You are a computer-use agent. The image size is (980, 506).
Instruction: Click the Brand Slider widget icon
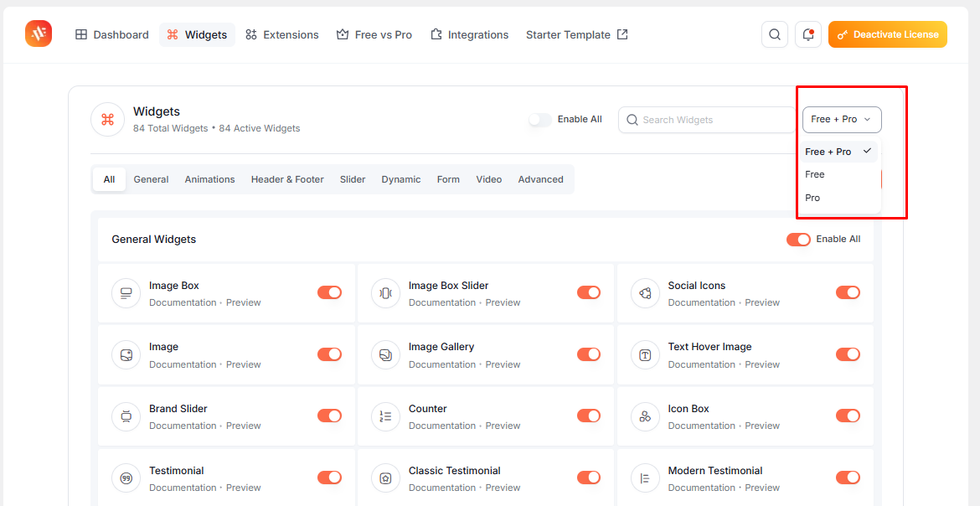click(126, 416)
